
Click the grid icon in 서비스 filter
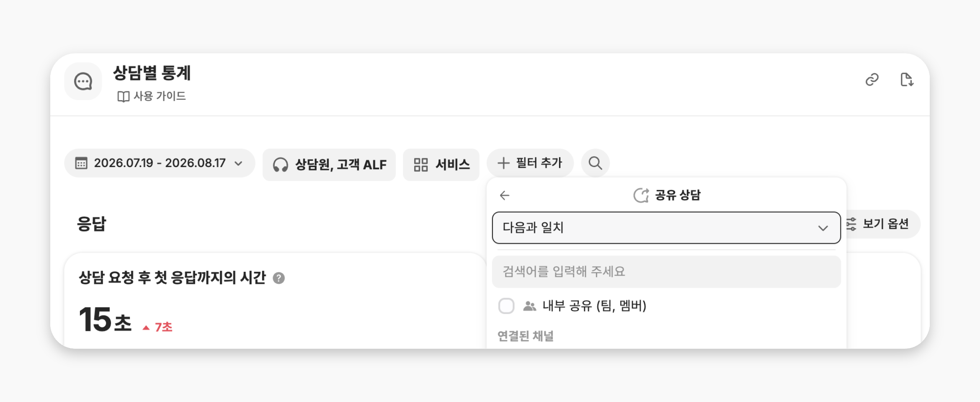point(420,165)
